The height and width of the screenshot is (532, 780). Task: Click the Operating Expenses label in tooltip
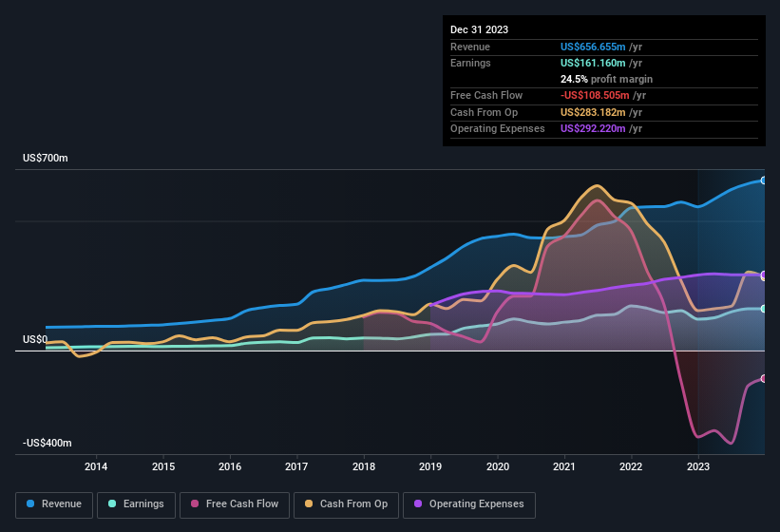(498, 129)
